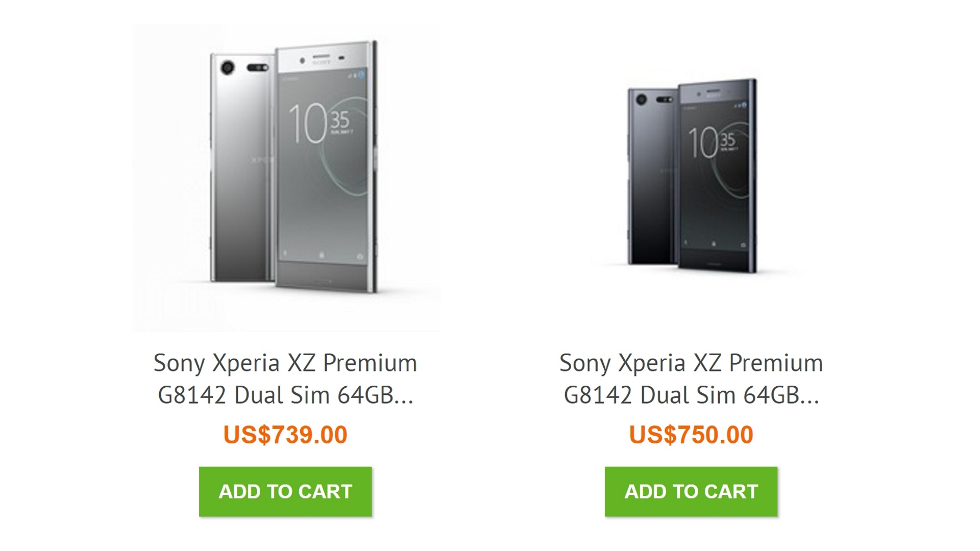980x551 pixels.
Task: Open the Sony Xperia title above US$739.00
Action: click(x=285, y=363)
